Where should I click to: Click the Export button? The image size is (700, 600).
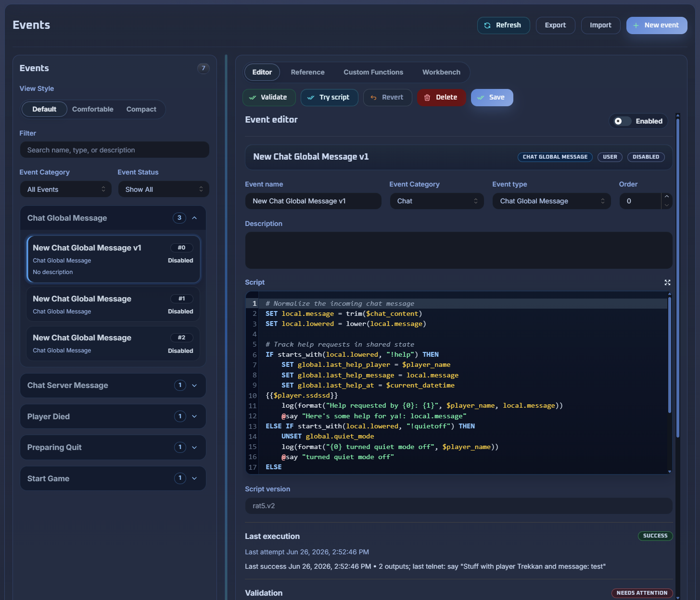pos(555,25)
